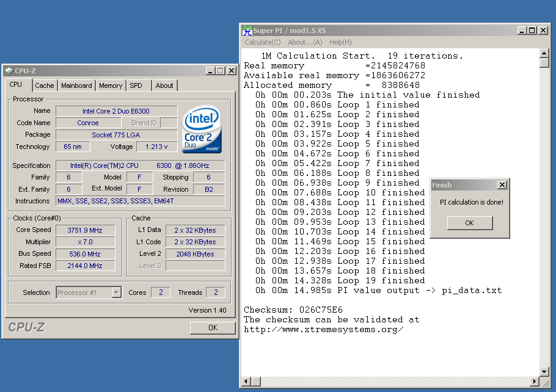556x392 pixels.
Task: Open the About...(A) menu in Super PI
Action: pyautogui.click(x=305, y=42)
